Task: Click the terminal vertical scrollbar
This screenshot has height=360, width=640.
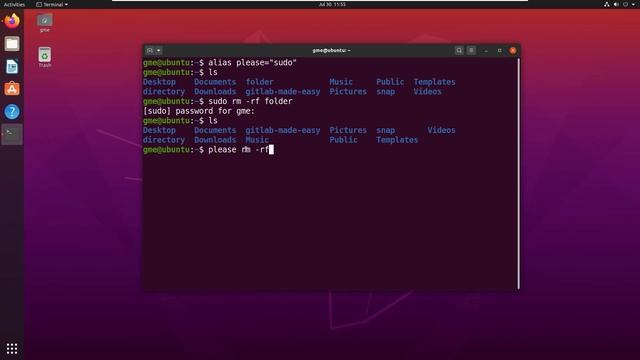Action: [518, 173]
